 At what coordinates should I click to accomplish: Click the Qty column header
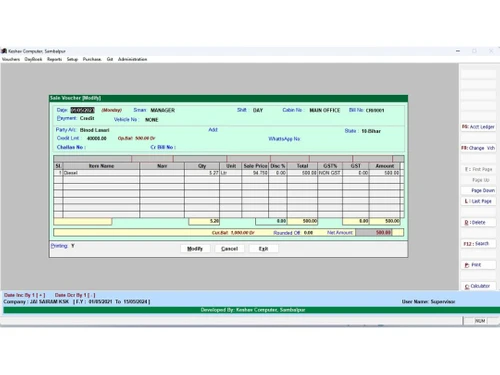click(x=202, y=166)
